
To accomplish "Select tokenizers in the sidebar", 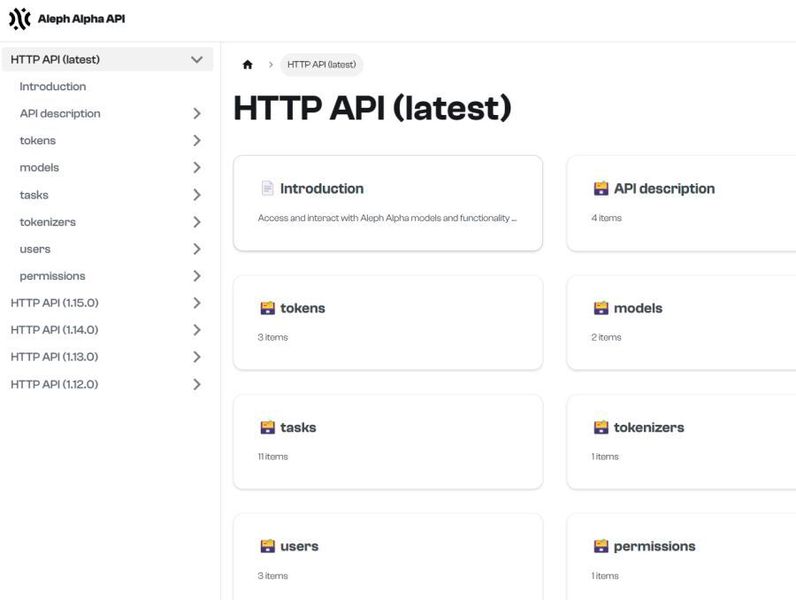I will pos(48,222).
